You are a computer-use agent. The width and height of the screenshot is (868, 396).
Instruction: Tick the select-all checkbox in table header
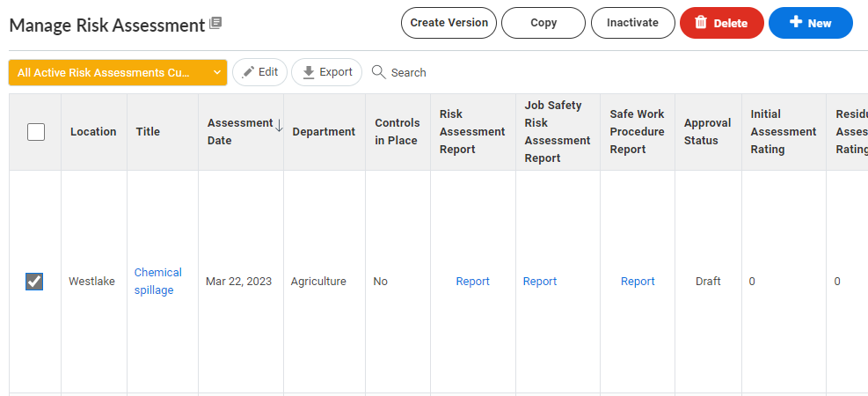pyautogui.click(x=36, y=132)
